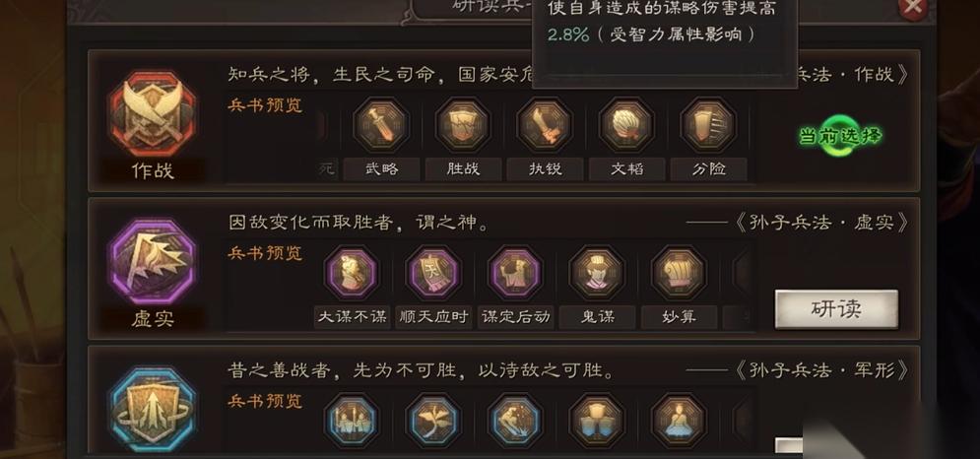Click the 研读 button for 虚实
Image resolution: width=980 pixels, height=459 pixels.
[x=836, y=309]
